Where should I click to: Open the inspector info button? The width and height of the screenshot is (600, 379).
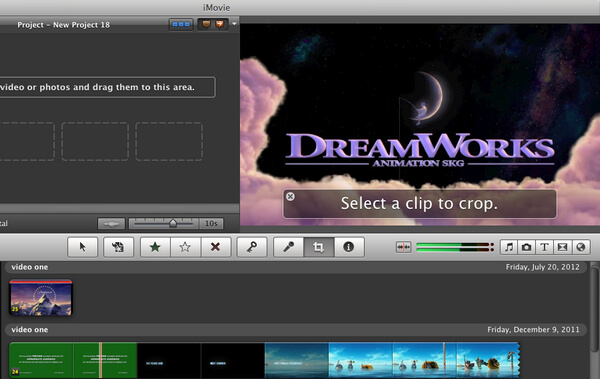349,247
